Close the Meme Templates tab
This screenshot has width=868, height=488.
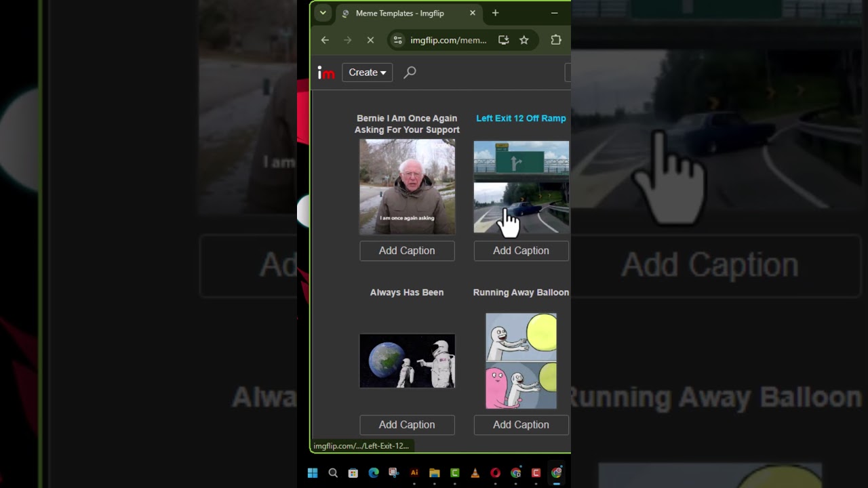click(x=473, y=13)
